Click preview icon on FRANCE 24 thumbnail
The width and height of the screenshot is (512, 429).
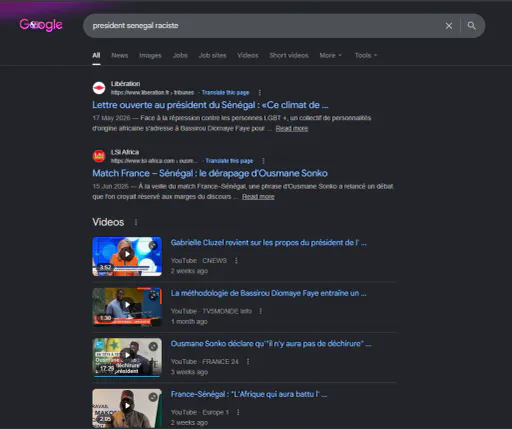[x=153, y=346]
